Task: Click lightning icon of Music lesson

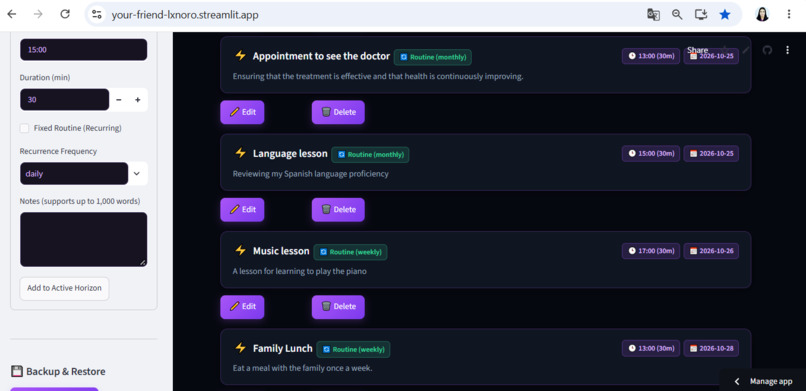Action: (241, 251)
